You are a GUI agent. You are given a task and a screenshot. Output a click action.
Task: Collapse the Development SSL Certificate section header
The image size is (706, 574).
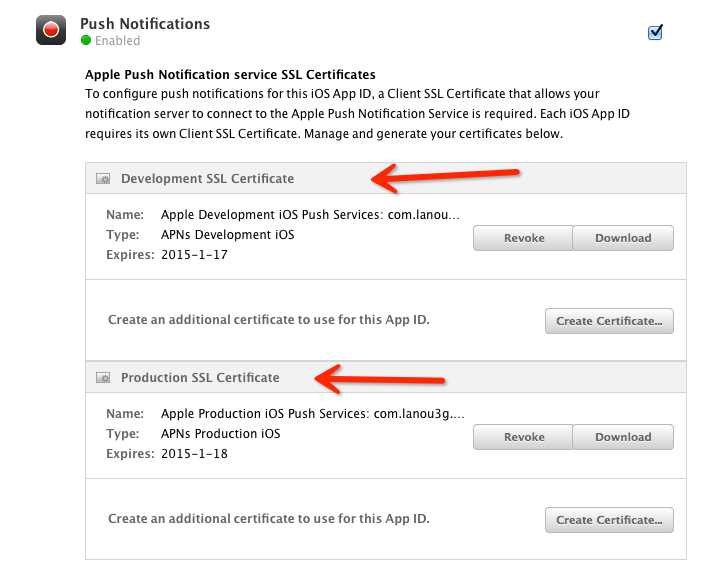tap(207, 179)
